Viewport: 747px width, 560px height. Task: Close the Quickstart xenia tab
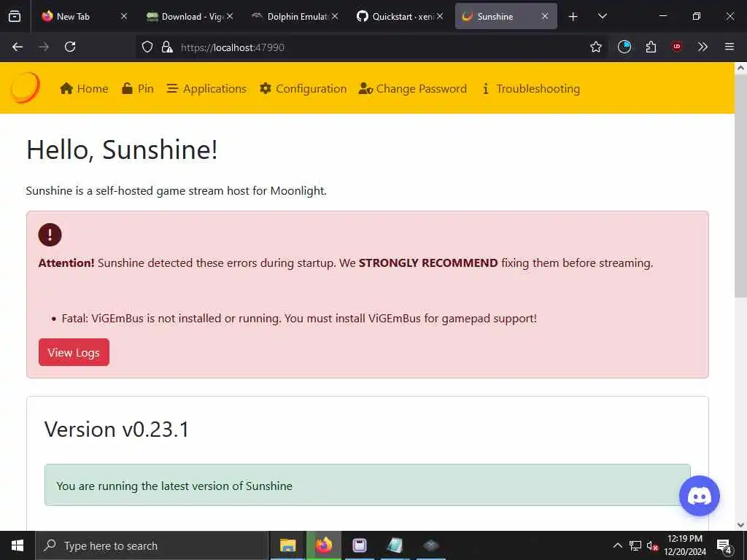tap(440, 16)
